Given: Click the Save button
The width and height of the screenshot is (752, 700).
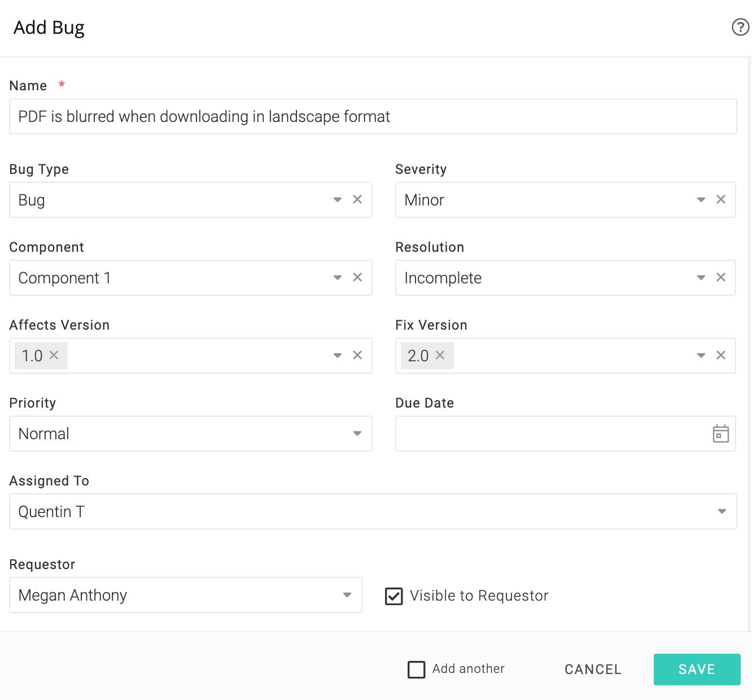Looking at the screenshot, I should pos(697,670).
